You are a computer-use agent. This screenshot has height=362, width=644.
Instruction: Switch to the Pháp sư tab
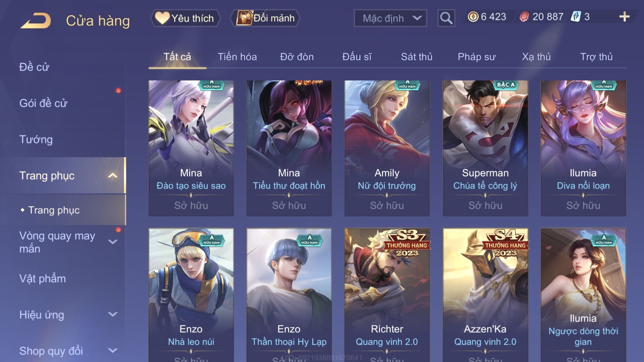477,57
